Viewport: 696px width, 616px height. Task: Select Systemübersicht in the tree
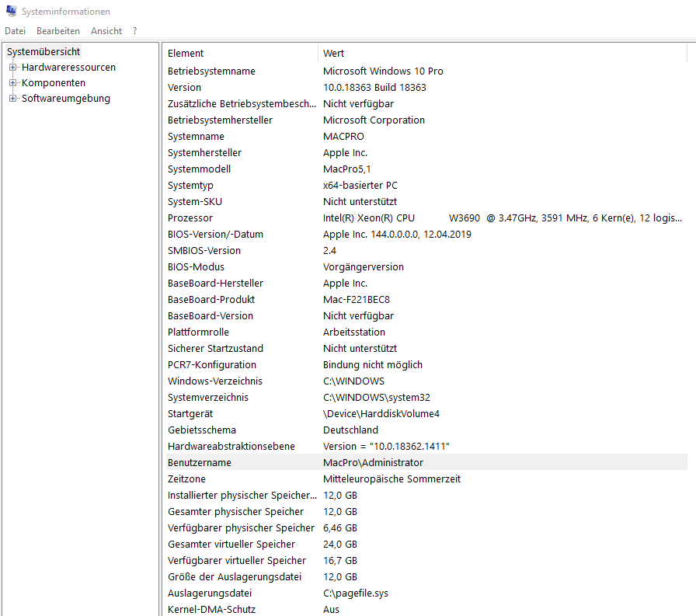(x=43, y=52)
